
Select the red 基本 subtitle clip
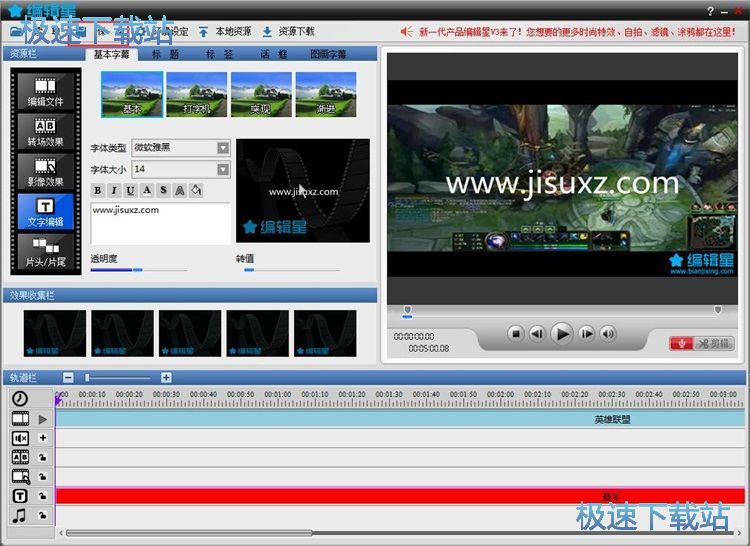(x=400, y=496)
